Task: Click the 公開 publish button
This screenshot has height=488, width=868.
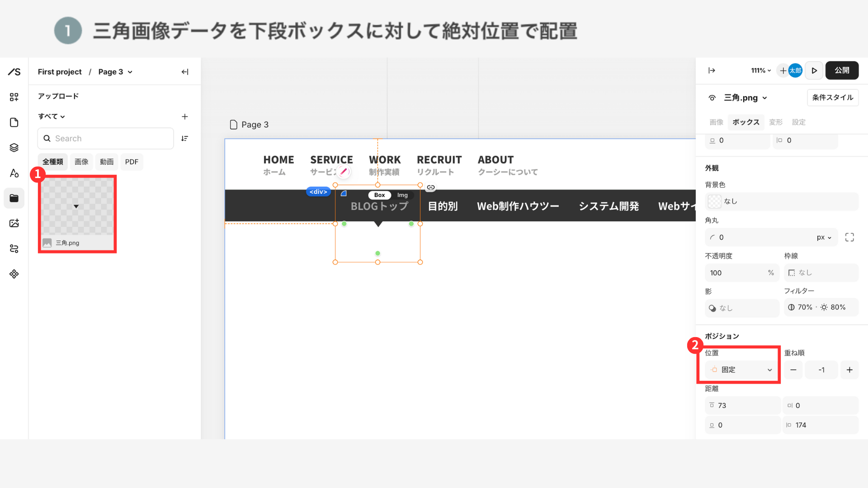Action: [842, 70]
